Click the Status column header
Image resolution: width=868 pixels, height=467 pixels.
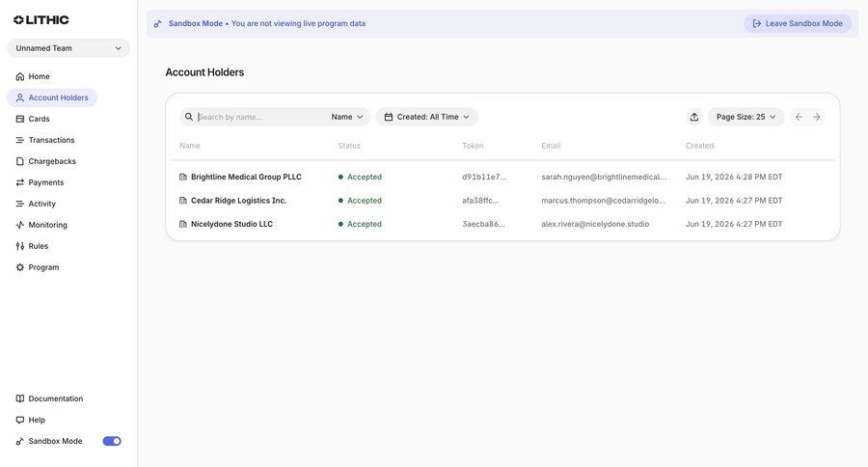click(x=349, y=146)
